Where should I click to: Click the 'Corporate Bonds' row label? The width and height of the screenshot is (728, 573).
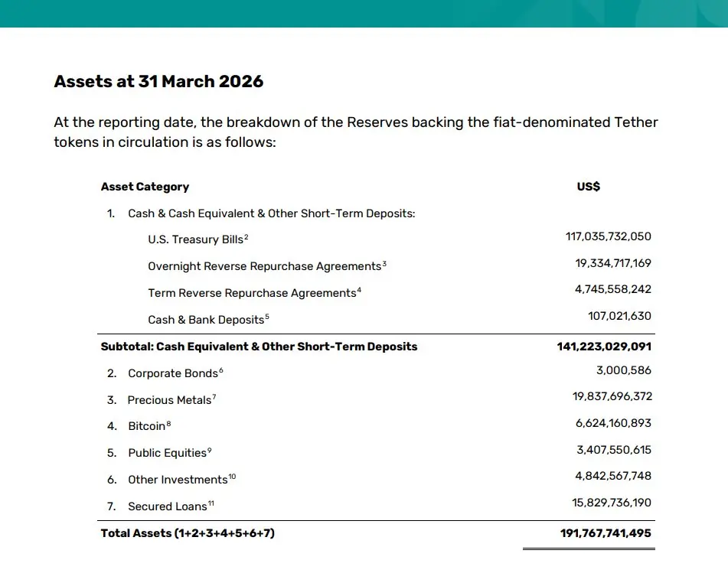pyautogui.click(x=173, y=373)
